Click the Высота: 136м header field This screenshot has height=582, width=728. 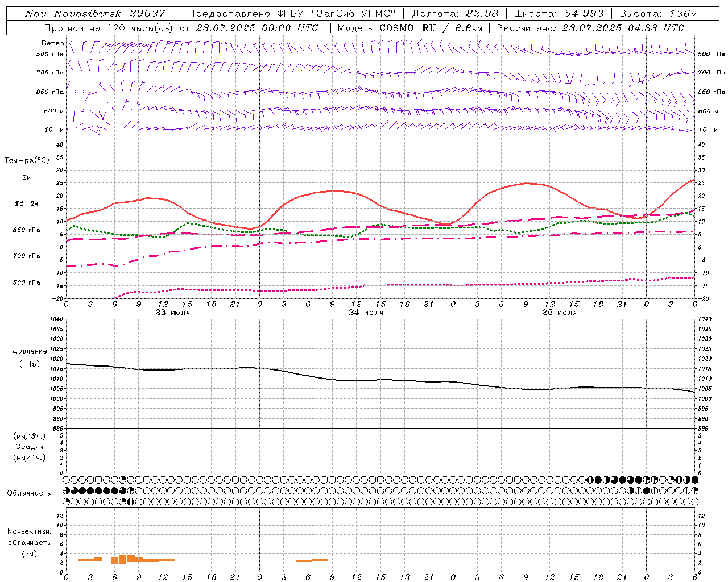click(x=658, y=14)
